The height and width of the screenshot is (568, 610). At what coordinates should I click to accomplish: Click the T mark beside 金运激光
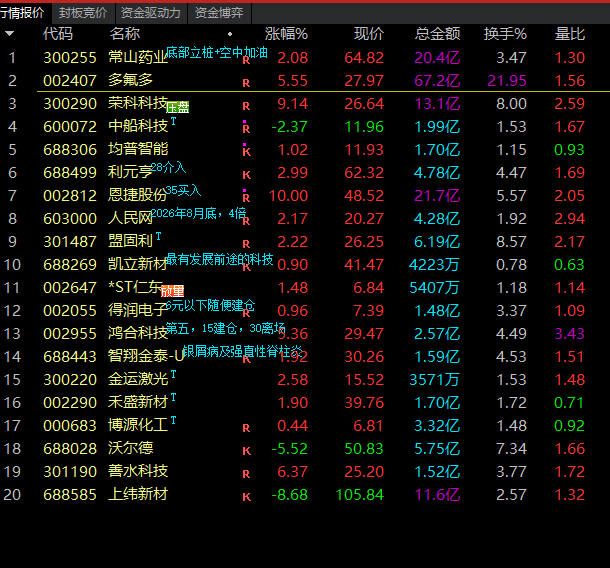point(173,374)
